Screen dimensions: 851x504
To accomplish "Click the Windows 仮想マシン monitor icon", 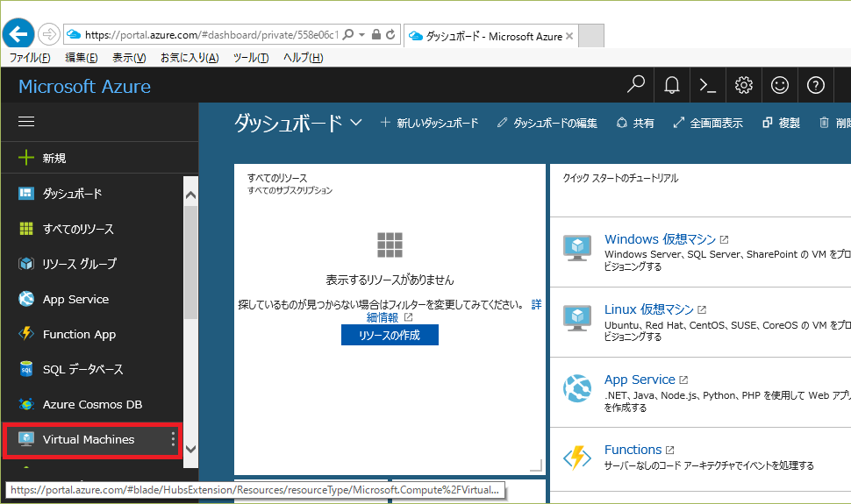I will tap(577, 248).
